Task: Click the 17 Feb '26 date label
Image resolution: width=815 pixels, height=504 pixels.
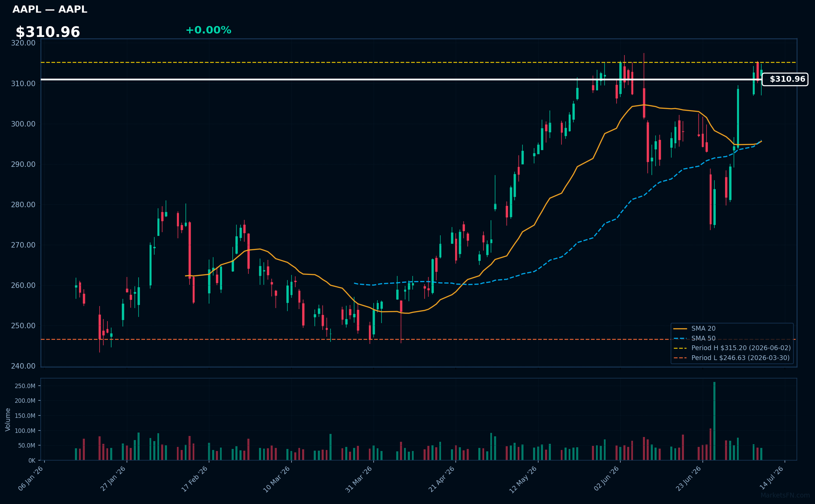Action: (195, 479)
